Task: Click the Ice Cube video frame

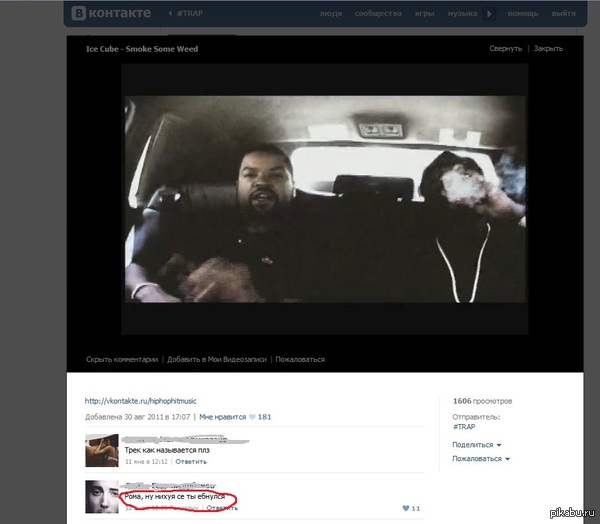Action: (325, 199)
